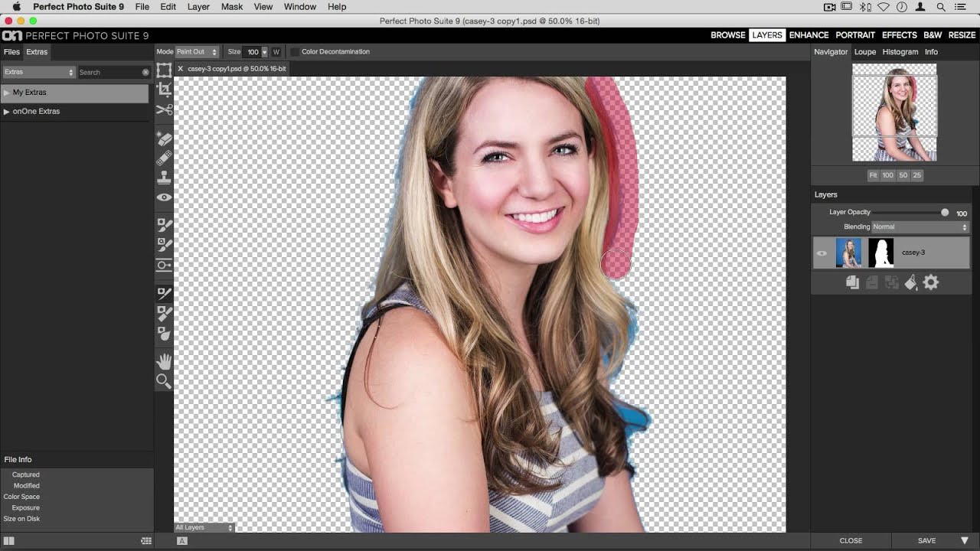Select the Clone Stamp tool
980x551 pixels.
(x=164, y=178)
